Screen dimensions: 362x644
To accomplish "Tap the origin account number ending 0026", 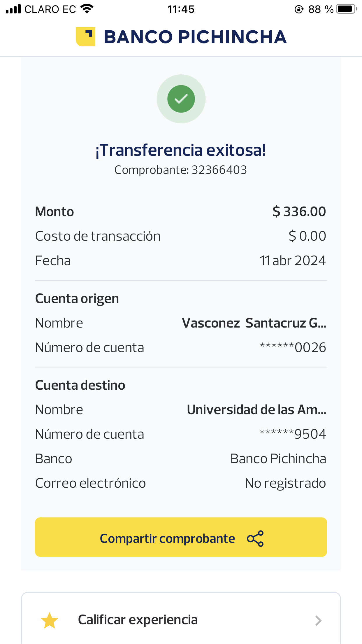I will click(293, 347).
